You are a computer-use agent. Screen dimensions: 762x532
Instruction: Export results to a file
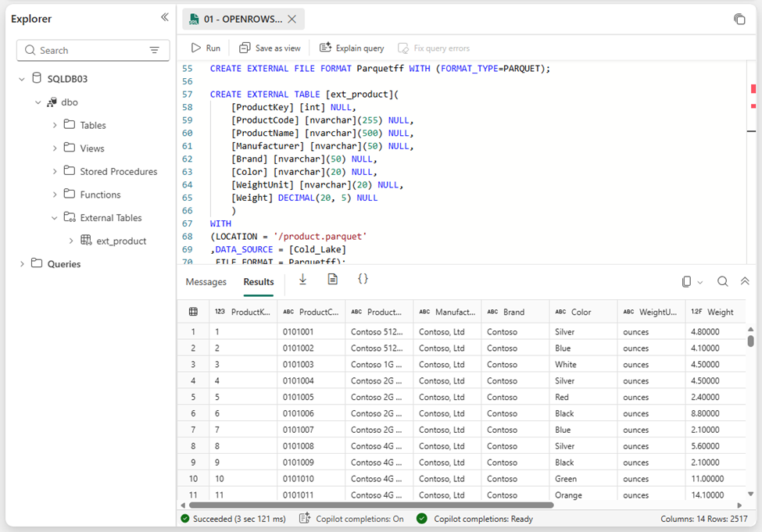[x=332, y=278]
